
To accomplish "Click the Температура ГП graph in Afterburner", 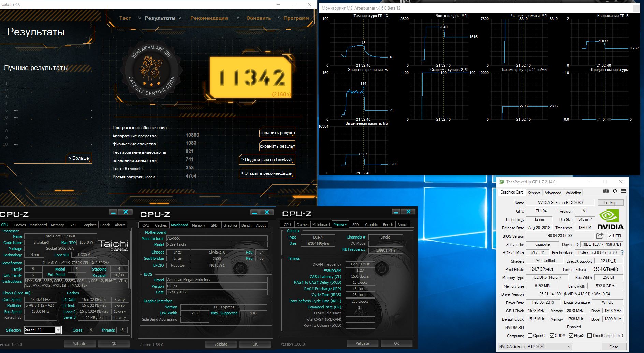I will pyautogui.click(x=359, y=42).
